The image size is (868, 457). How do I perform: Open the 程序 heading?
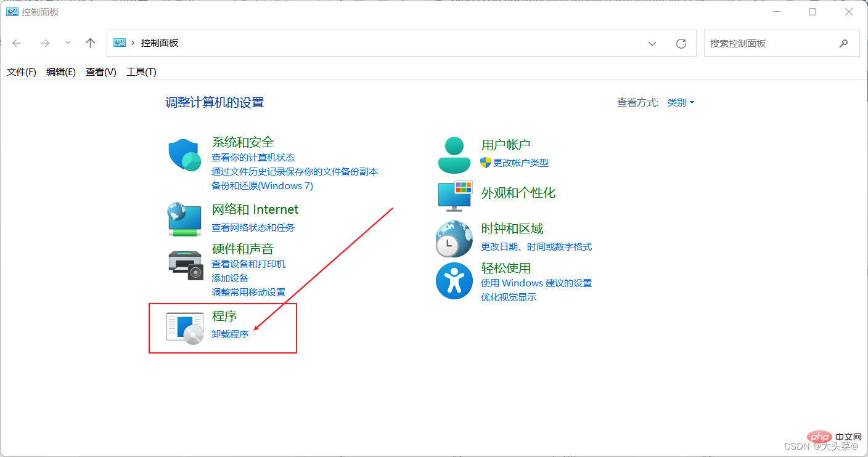click(x=224, y=316)
